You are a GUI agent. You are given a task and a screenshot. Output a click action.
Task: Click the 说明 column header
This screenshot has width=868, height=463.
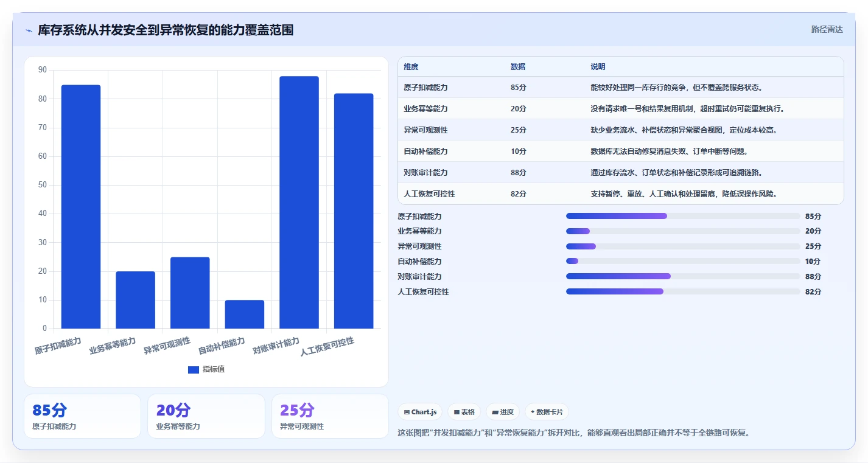[598, 67]
